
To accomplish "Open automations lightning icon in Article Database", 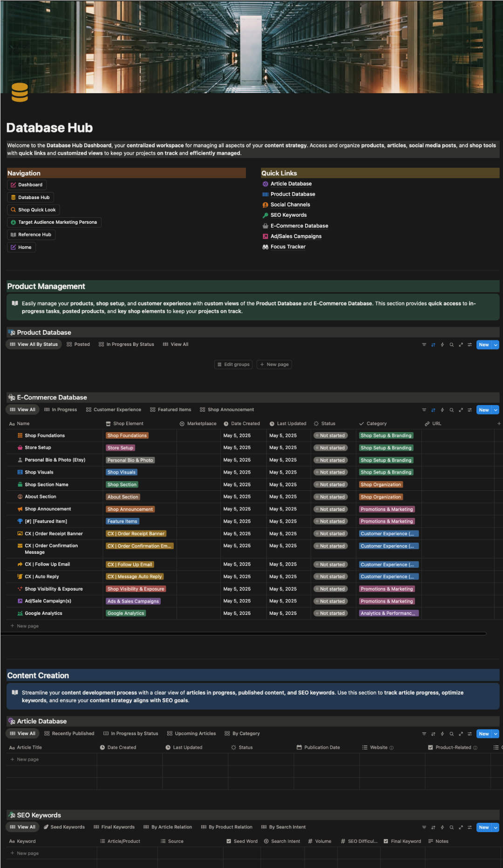I will click(x=442, y=734).
